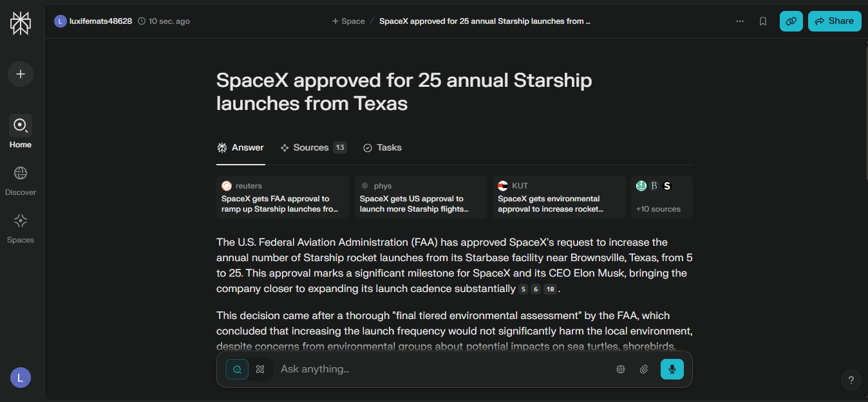Click citation number 10
868x402 pixels.
[550, 289]
